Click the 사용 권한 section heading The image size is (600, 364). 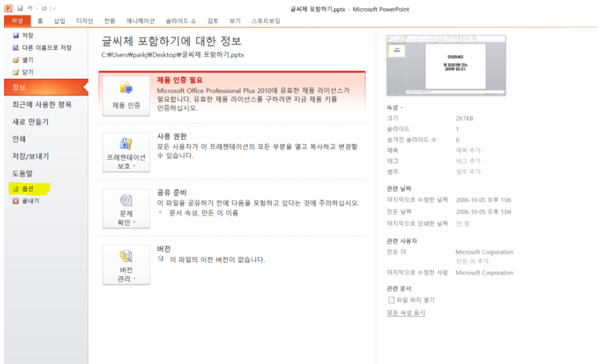click(172, 136)
